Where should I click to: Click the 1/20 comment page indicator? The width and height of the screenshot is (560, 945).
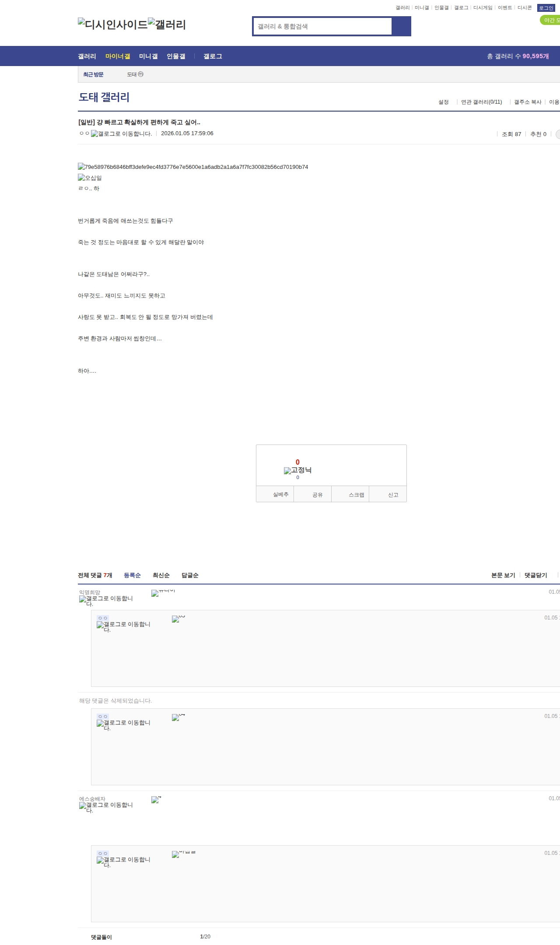coord(205,937)
